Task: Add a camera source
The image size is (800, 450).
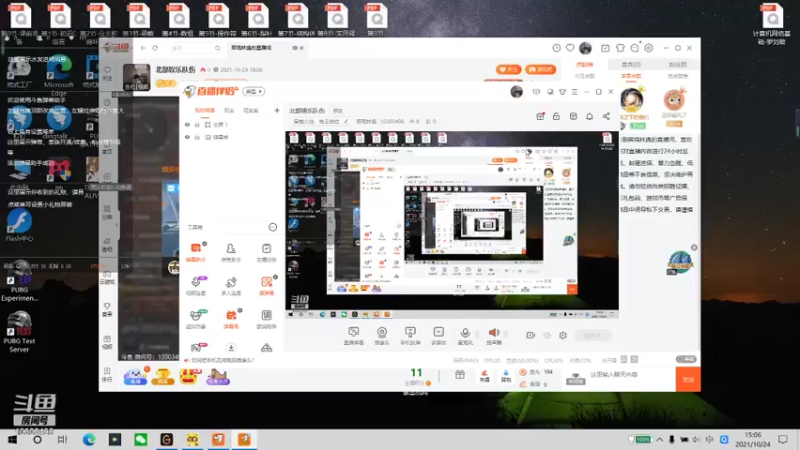Action: (382, 336)
